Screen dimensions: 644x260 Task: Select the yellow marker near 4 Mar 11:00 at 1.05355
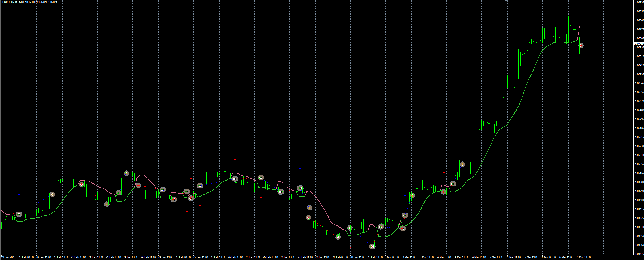pyautogui.click(x=462, y=164)
